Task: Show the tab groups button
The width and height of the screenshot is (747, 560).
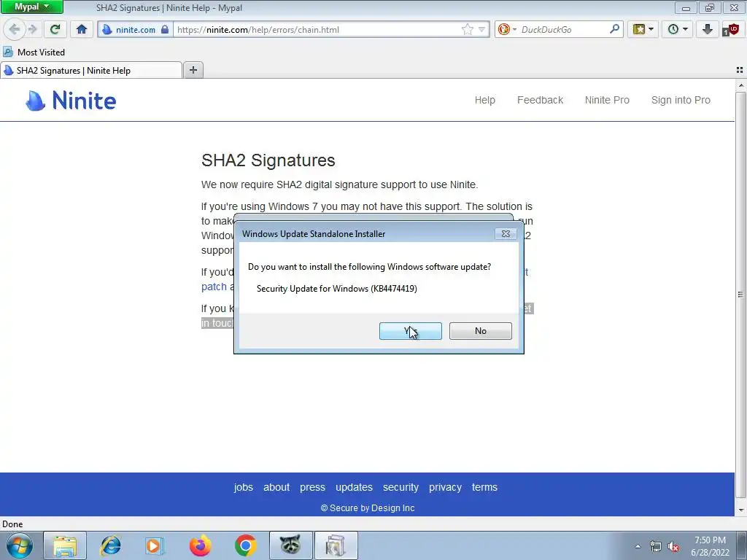Action: pos(740,70)
